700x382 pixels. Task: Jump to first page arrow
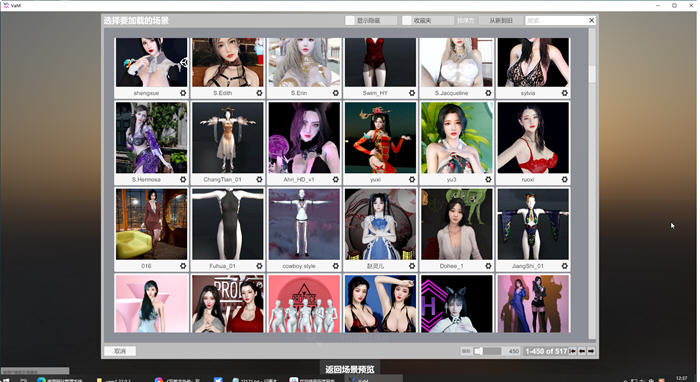(573, 351)
